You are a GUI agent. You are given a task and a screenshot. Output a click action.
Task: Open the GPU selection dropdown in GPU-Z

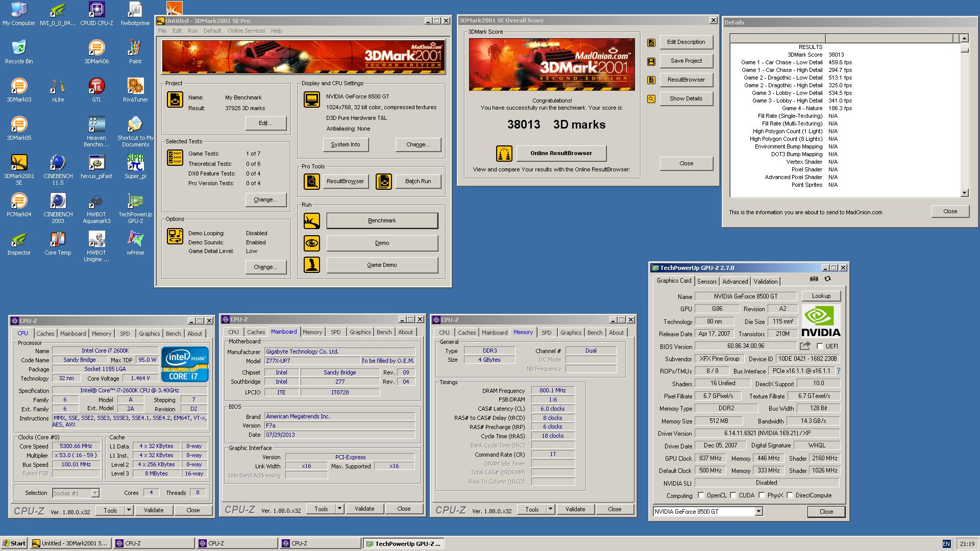(758, 511)
